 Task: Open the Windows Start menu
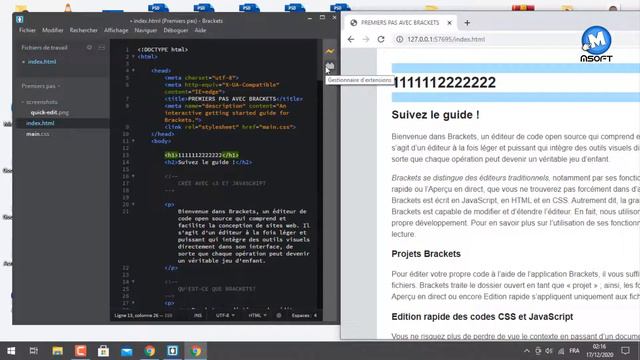tap(11, 351)
